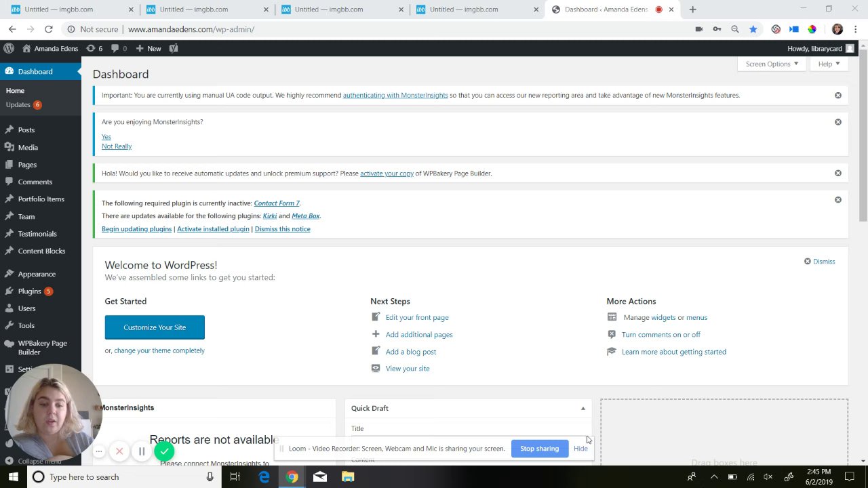The image size is (868, 488).
Task: Collapse the Quick Draft widget
Action: pos(583,408)
